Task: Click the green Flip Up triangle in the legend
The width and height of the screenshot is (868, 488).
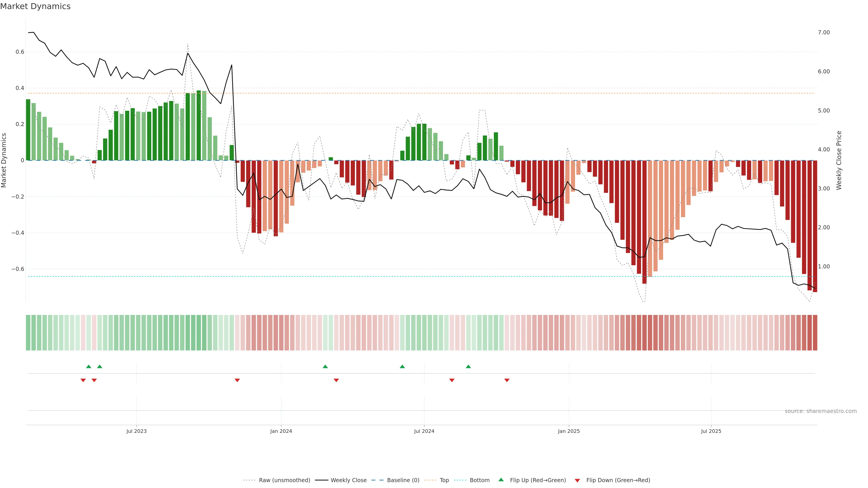Action: [501, 480]
